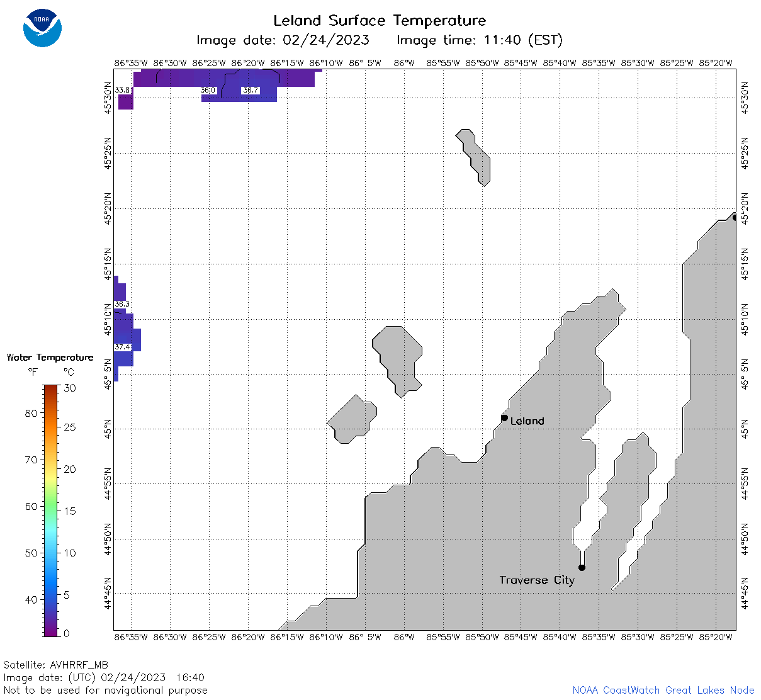Click the 60 °F tick on the color scale

31,507
